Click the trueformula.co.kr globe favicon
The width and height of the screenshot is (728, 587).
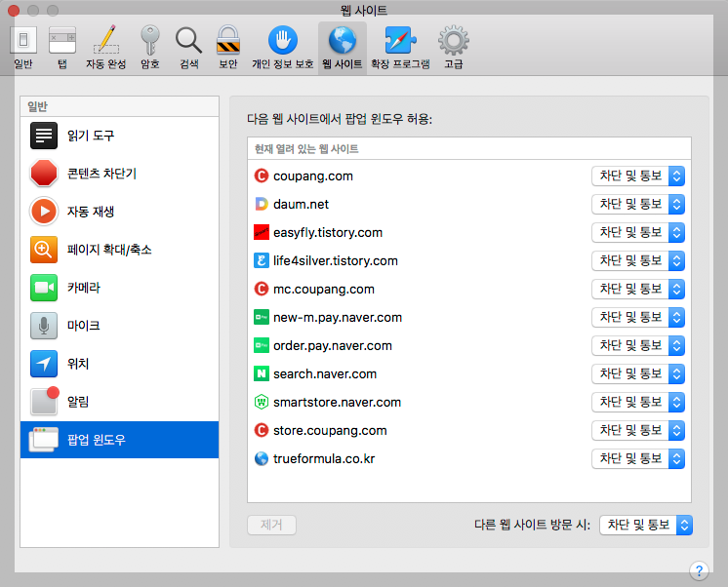tap(262, 458)
